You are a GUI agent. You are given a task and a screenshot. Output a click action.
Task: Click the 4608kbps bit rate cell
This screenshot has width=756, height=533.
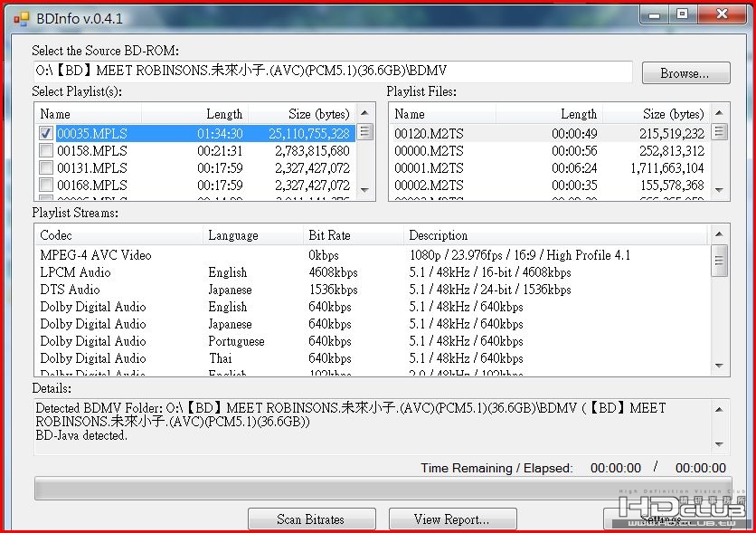tap(333, 272)
